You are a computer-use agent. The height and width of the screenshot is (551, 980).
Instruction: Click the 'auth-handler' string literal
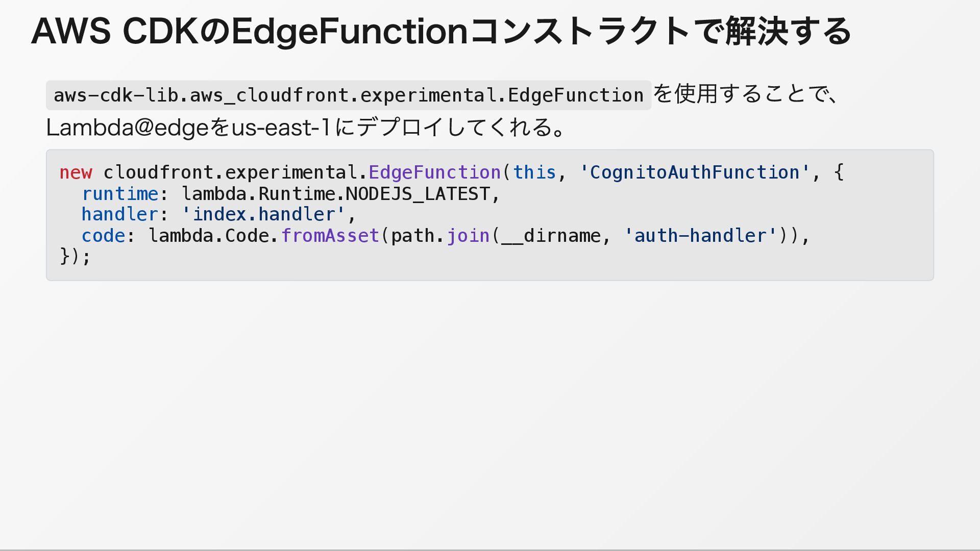point(700,236)
